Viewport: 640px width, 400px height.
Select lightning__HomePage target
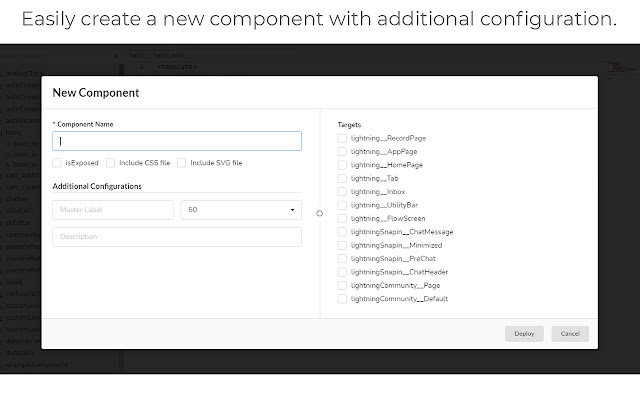[343, 164]
